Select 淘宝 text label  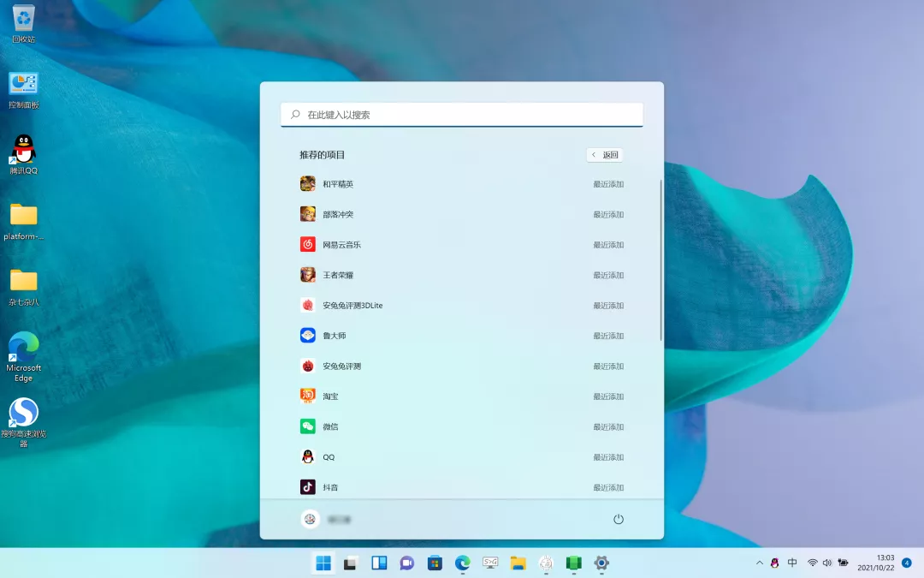coord(330,396)
